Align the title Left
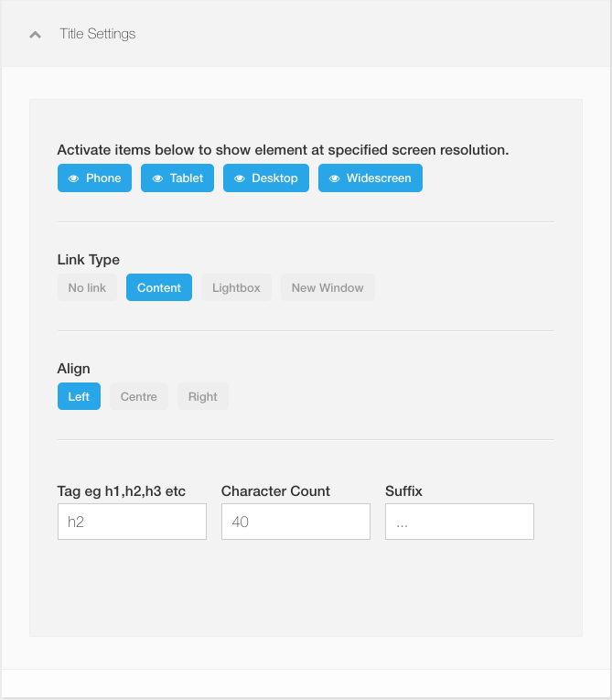 coord(79,396)
